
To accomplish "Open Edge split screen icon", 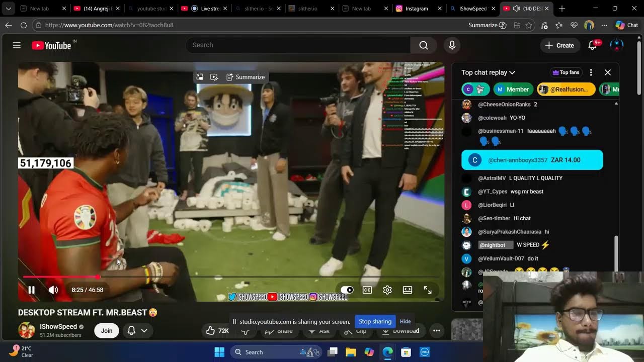I will pyautogui.click(x=517, y=25).
